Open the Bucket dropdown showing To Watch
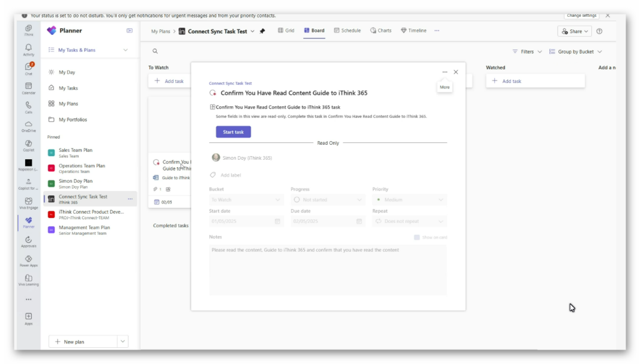The width and height of the screenshot is (640, 364). click(246, 200)
